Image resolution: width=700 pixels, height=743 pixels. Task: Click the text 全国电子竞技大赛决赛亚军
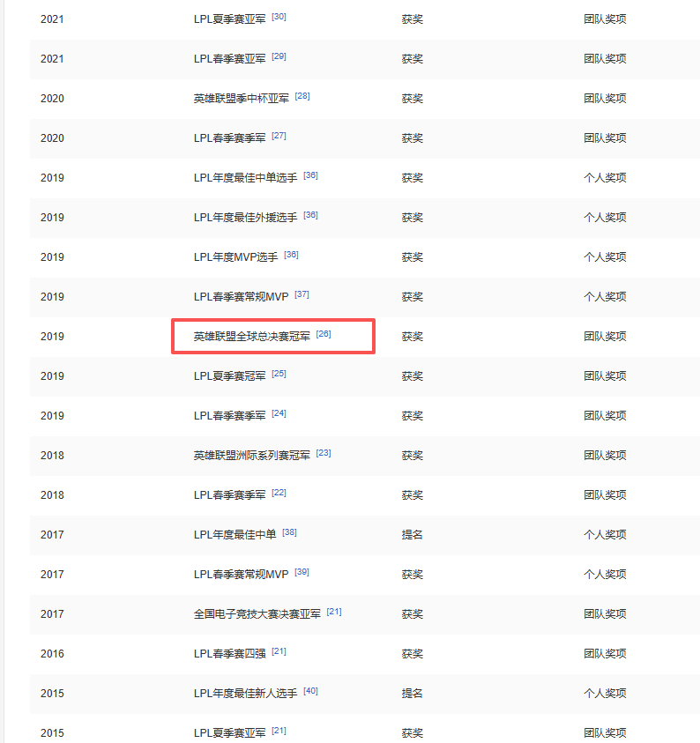pyautogui.click(x=257, y=614)
